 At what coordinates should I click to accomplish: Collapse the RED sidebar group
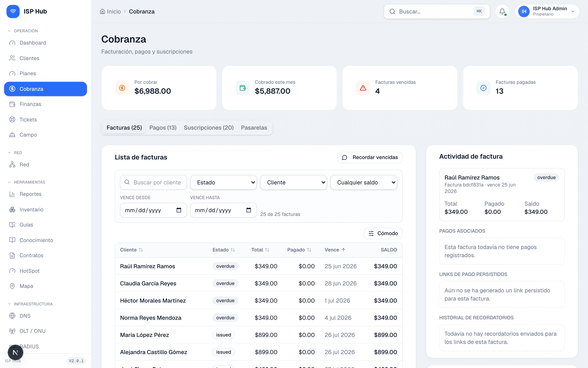pos(15,153)
